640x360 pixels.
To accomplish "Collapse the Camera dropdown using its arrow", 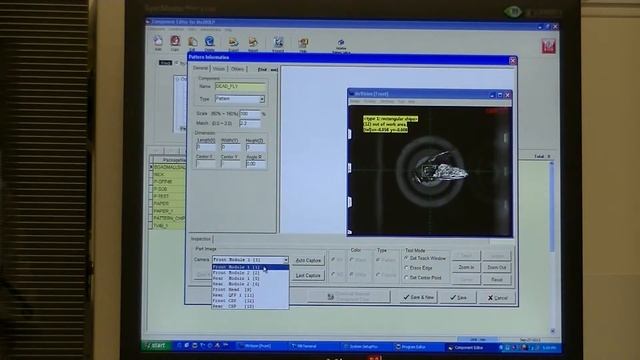I will click(286, 260).
